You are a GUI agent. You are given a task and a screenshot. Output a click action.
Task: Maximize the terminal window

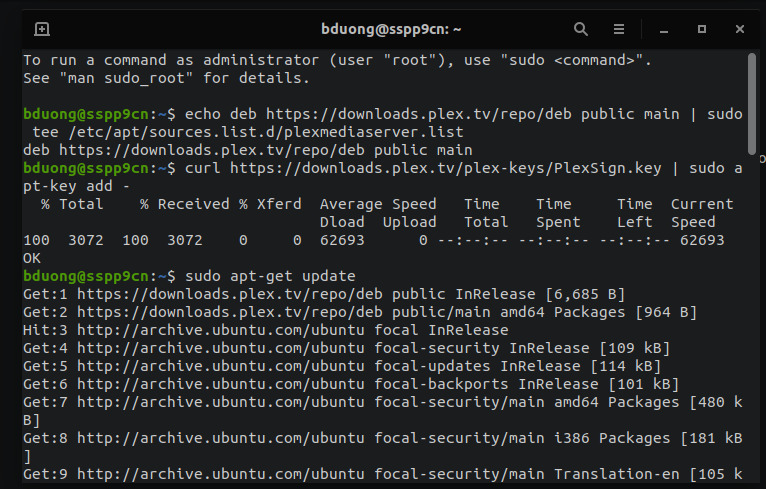pyautogui.click(x=702, y=29)
